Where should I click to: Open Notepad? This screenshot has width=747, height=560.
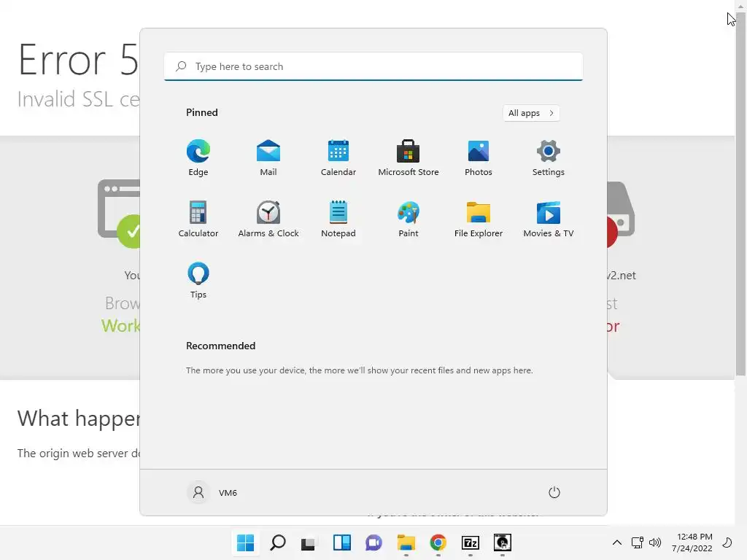[338, 219]
